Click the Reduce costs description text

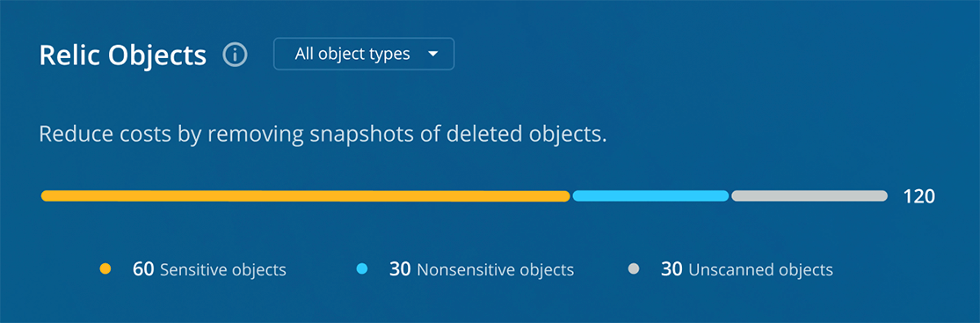point(323,135)
